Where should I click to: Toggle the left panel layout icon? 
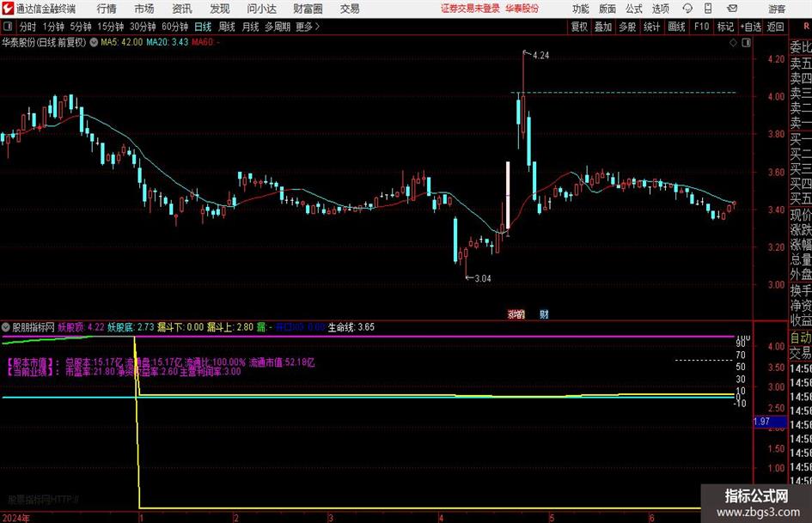pos(7,26)
